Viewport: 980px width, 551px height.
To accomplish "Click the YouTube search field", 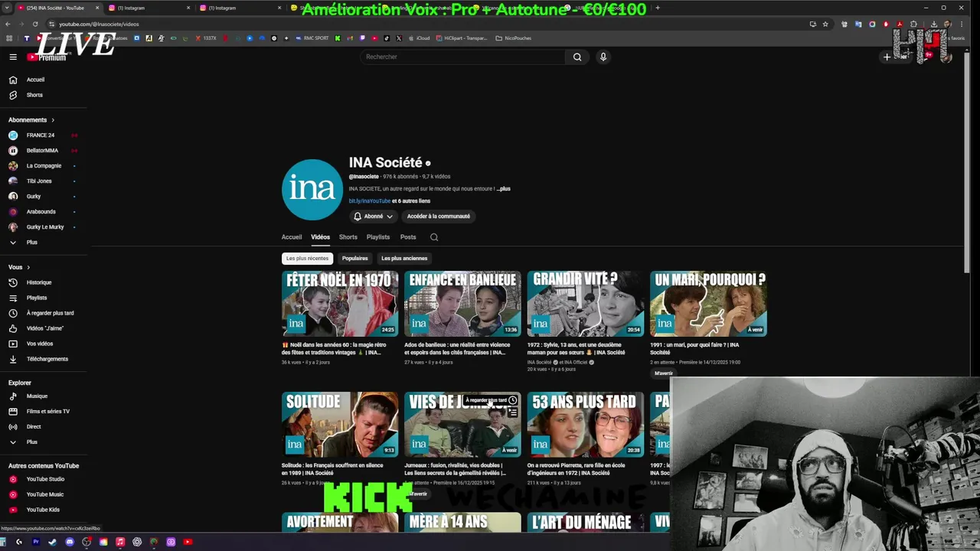I will tap(463, 57).
